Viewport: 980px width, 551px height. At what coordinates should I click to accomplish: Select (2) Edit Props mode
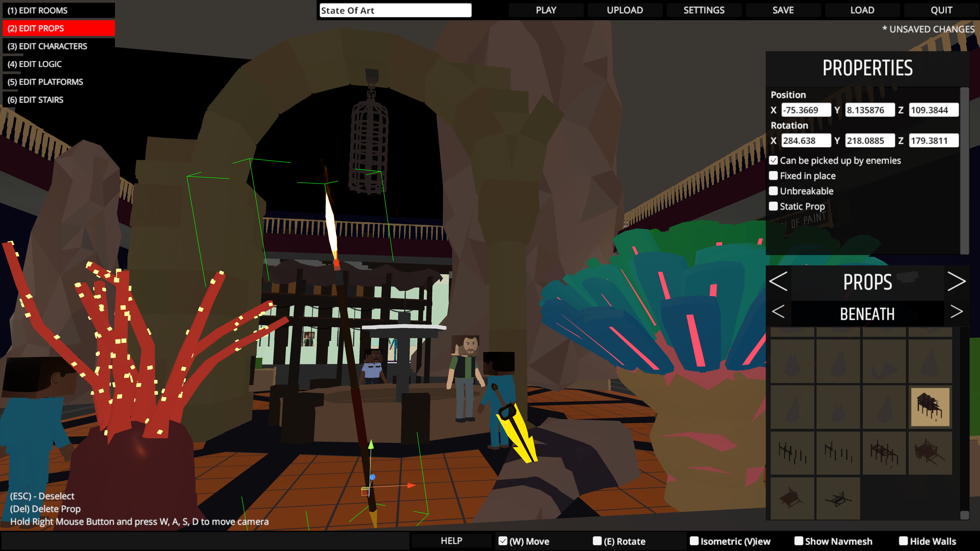tap(59, 28)
